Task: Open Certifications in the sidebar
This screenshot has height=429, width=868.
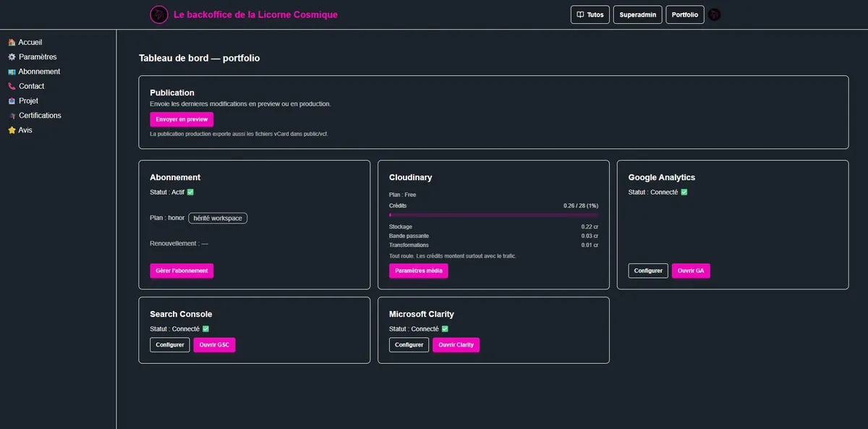Action: point(40,116)
